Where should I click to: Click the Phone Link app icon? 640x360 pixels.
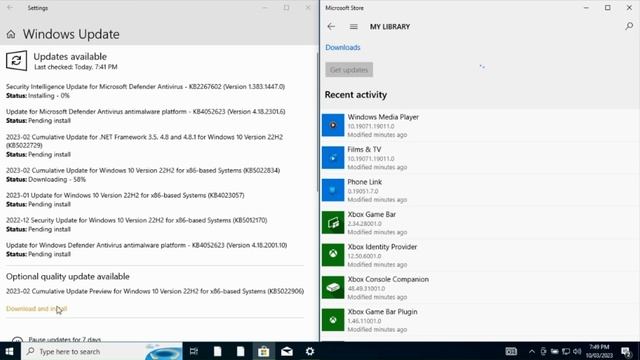tap(333, 190)
